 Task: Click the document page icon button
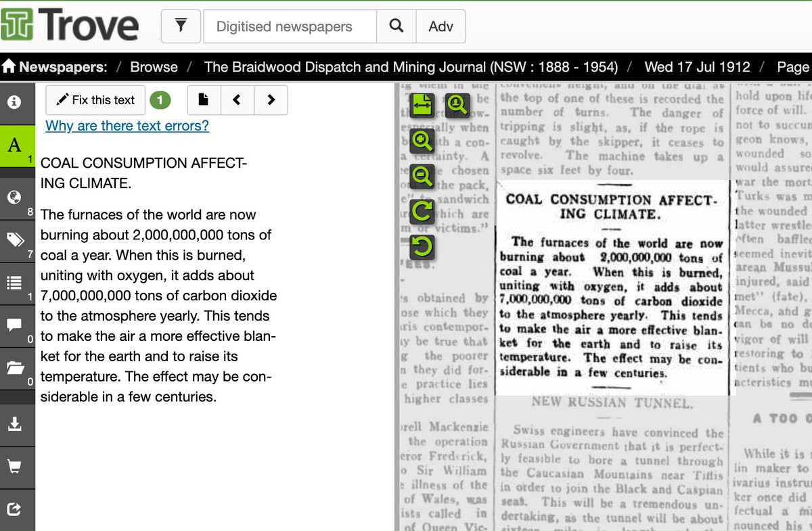tap(204, 100)
